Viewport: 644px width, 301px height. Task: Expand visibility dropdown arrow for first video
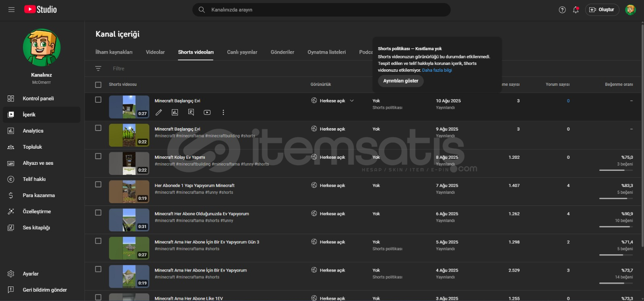click(352, 101)
